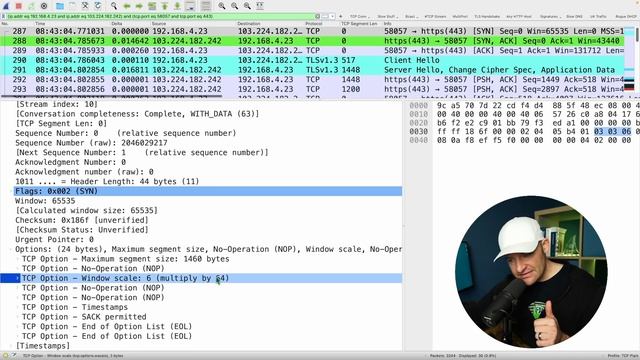The width and height of the screenshot is (640, 360).
Task: Expand TCP Option Timestamps row
Action: pyautogui.click(x=18, y=307)
